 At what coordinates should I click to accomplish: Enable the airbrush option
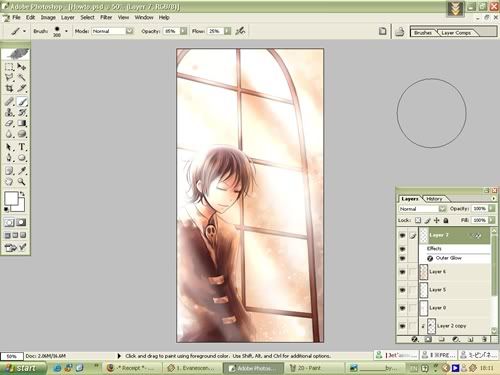240,31
